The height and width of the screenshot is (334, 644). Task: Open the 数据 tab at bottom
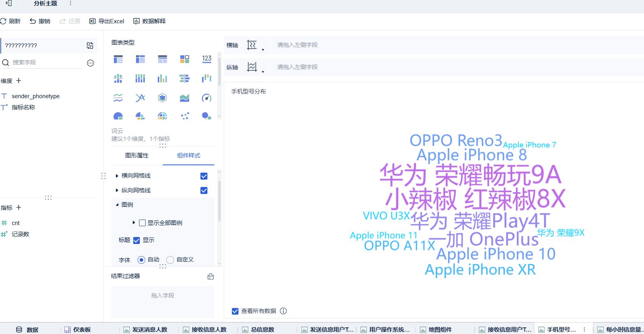tap(27, 329)
